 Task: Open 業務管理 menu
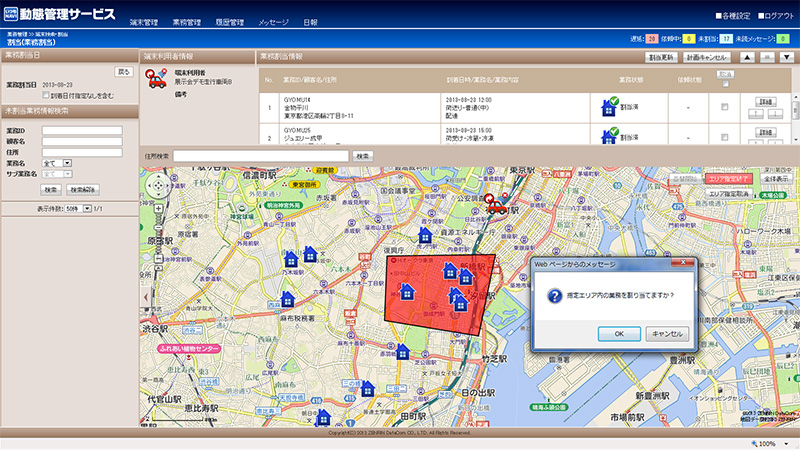(x=187, y=22)
